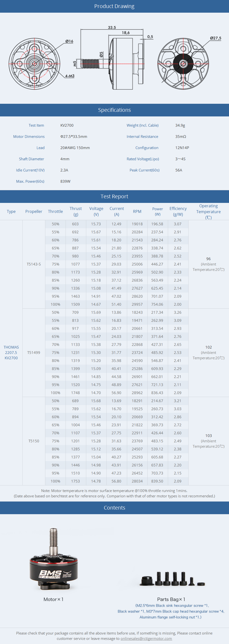Screen dimensions: 229x644
Task: Click the Peak Current(60s) specification label
Action: pos(144,170)
